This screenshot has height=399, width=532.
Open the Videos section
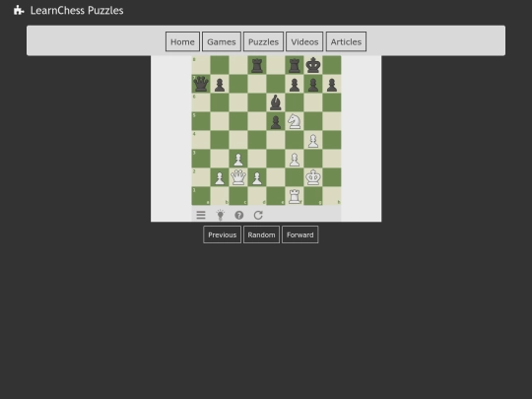click(304, 41)
